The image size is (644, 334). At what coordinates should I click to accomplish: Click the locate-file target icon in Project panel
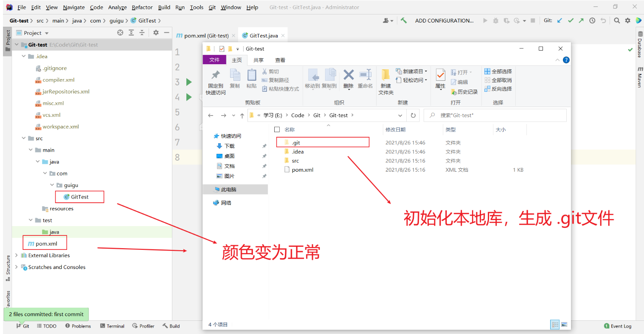tap(120, 33)
